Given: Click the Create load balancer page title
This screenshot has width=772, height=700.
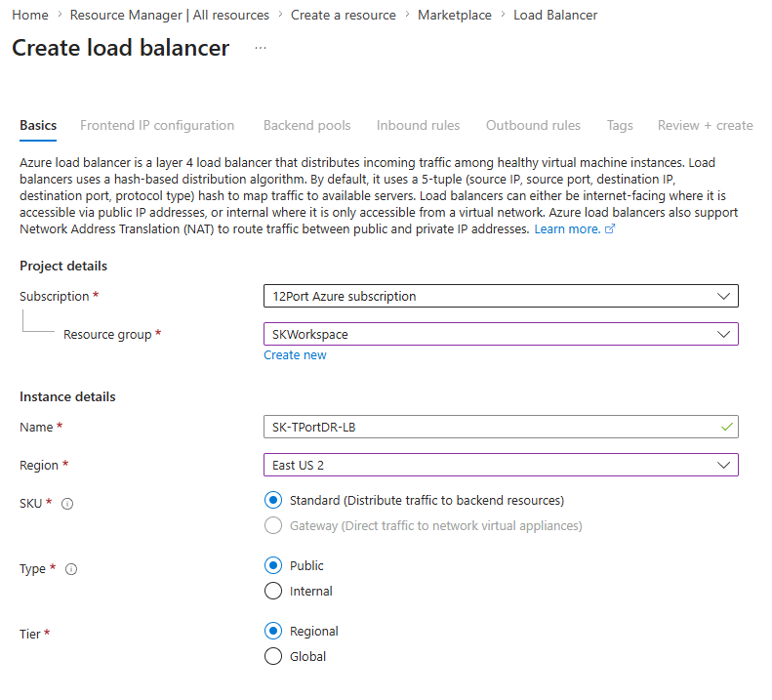Looking at the screenshot, I should (121, 48).
